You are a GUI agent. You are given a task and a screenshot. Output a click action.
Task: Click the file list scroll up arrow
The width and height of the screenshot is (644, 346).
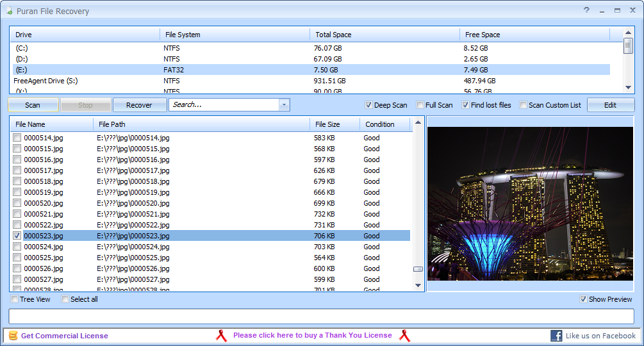[418, 122]
